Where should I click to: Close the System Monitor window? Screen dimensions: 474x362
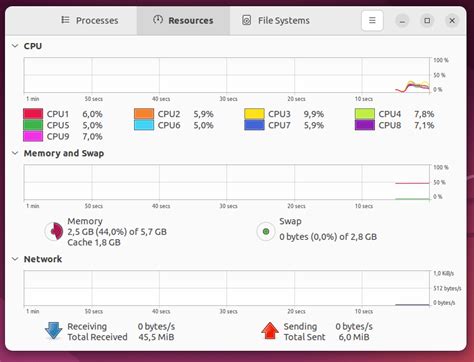452,21
